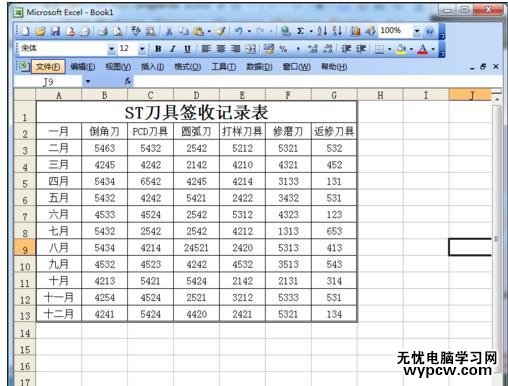Open the 数据(D) menu
Viewport: 508px width, 386px height.
point(259,67)
